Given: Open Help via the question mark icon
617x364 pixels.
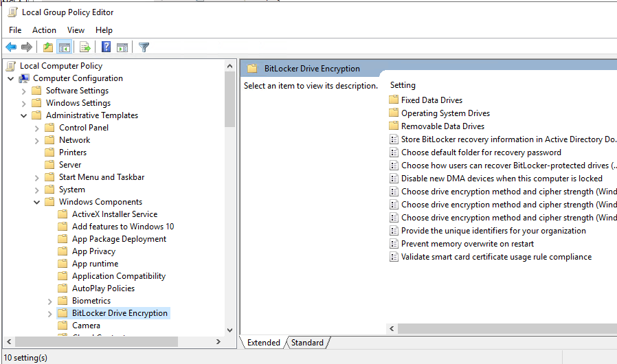Looking at the screenshot, I should [106, 47].
